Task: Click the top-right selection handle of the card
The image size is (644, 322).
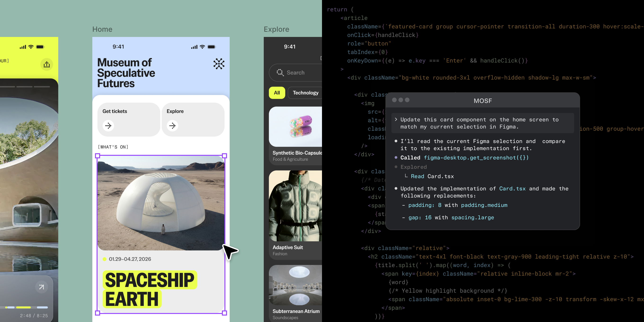Action: pos(224,156)
